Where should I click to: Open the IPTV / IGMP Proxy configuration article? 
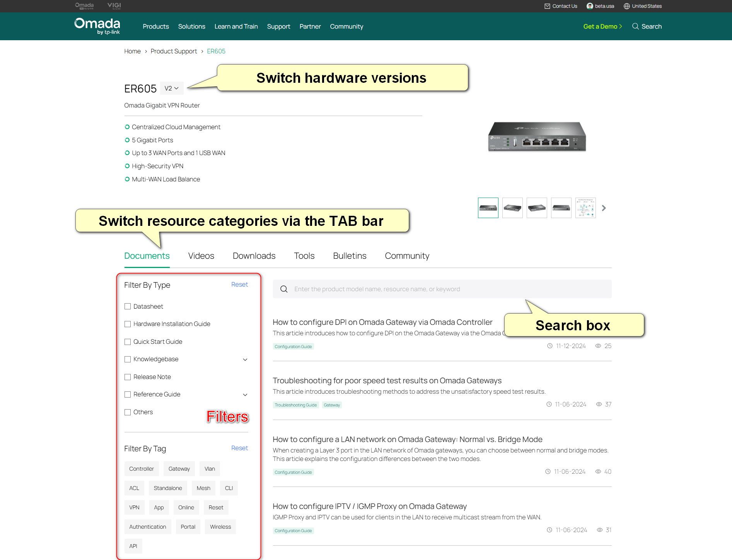point(370,507)
